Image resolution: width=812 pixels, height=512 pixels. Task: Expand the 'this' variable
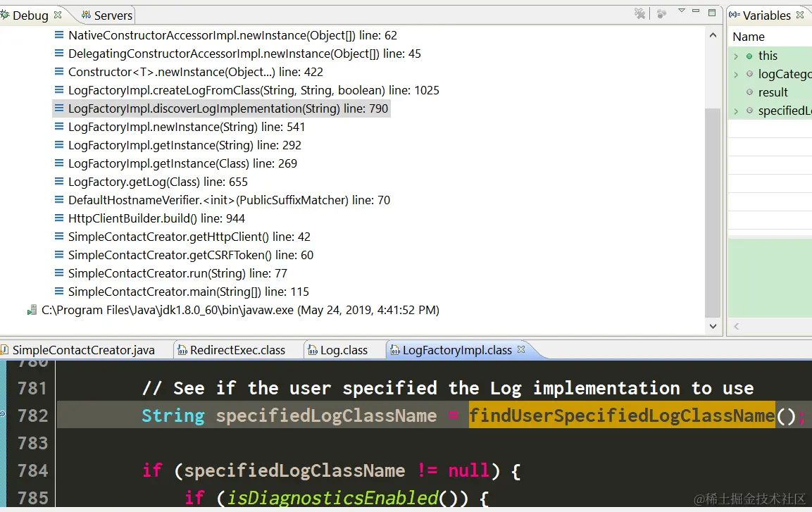pos(736,56)
